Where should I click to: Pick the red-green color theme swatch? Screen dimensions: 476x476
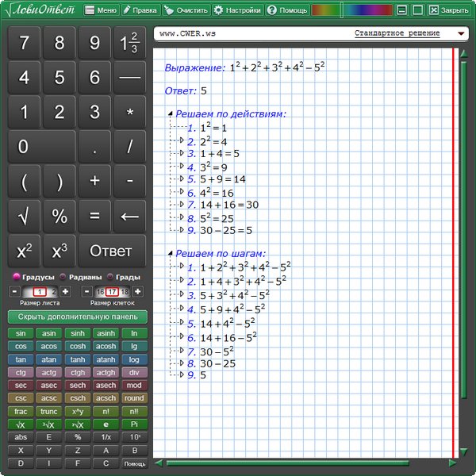[x=324, y=10]
